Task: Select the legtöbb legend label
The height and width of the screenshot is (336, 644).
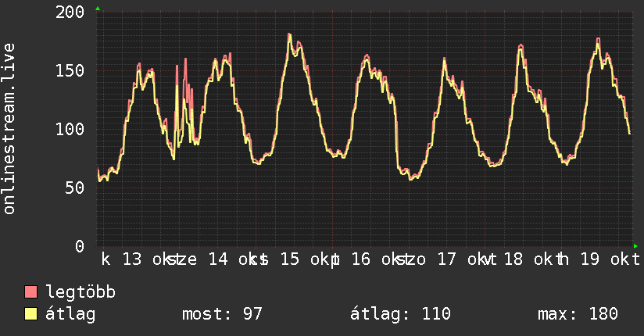Action: (80, 292)
